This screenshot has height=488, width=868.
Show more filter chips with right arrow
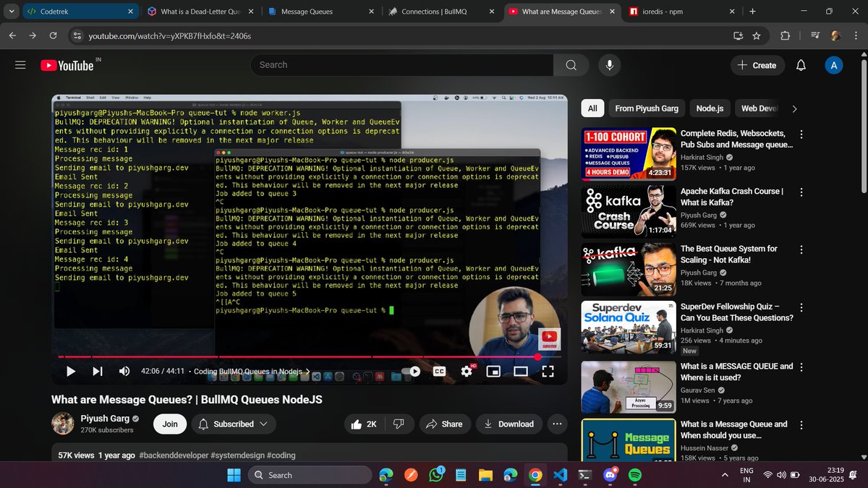point(794,108)
